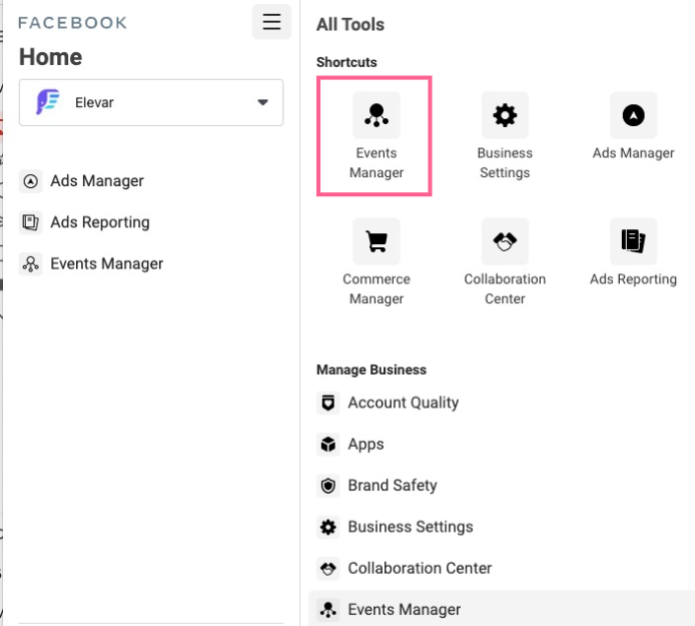Screen dimensions: 695x626
Task: Click Ads Manager icon in left sidebar
Action: coord(31,181)
